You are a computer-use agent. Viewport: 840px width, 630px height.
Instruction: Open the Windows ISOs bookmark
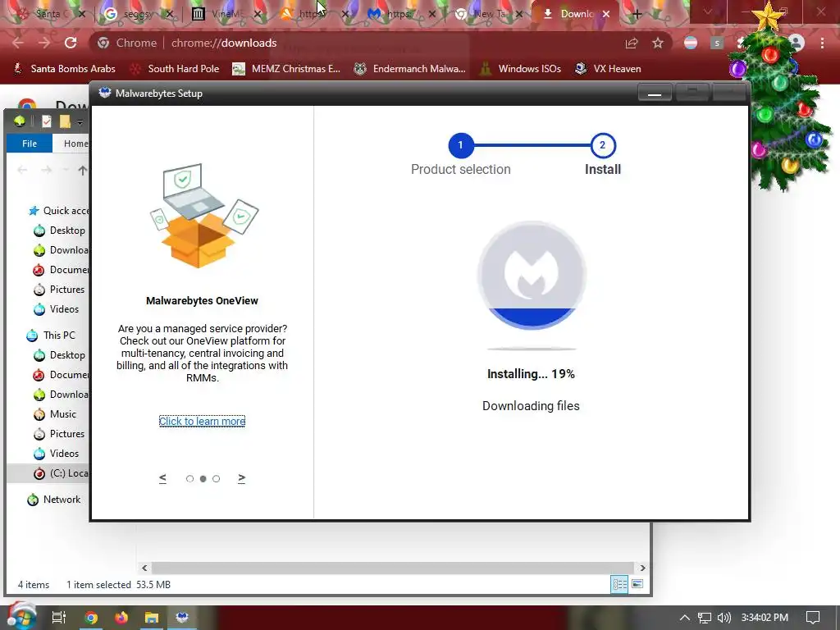(x=520, y=69)
